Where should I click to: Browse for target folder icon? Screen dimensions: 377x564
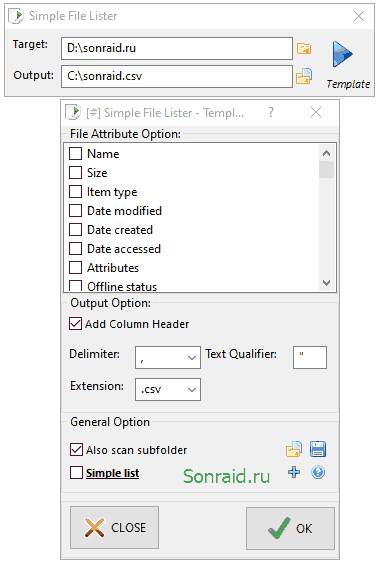click(304, 48)
